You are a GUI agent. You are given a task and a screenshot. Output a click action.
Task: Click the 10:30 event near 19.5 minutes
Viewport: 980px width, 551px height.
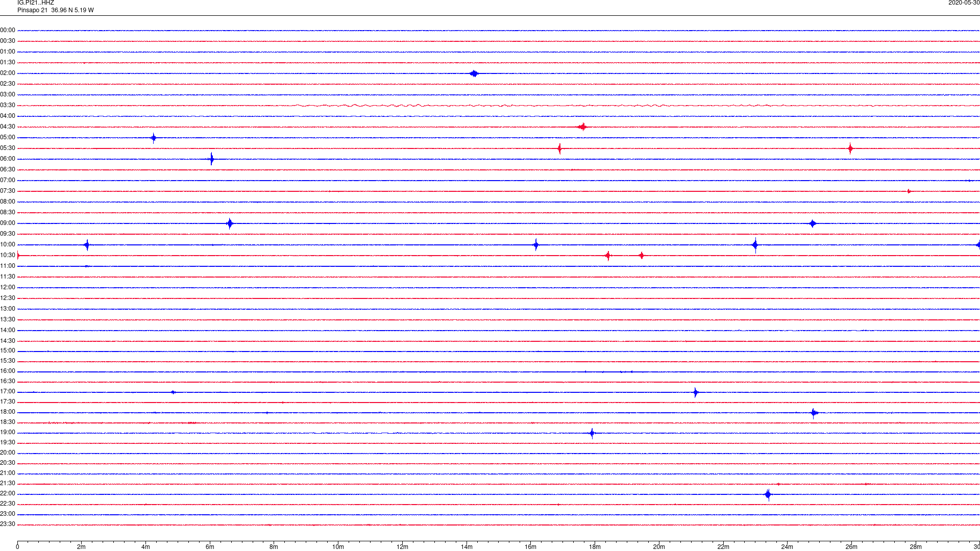[x=642, y=256]
